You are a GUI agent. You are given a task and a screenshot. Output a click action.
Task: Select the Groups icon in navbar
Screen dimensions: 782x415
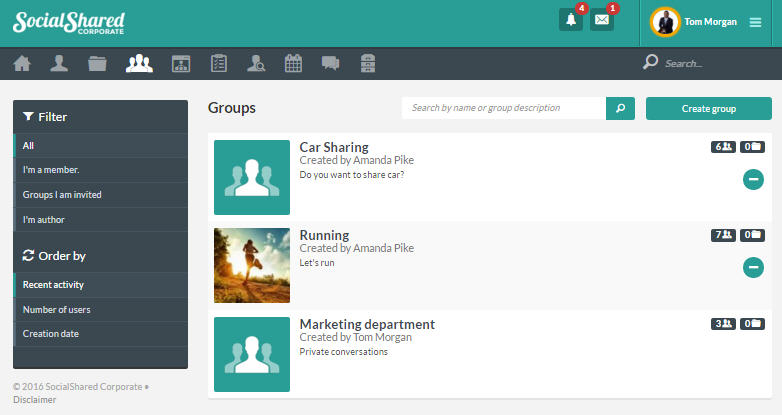pos(139,63)
